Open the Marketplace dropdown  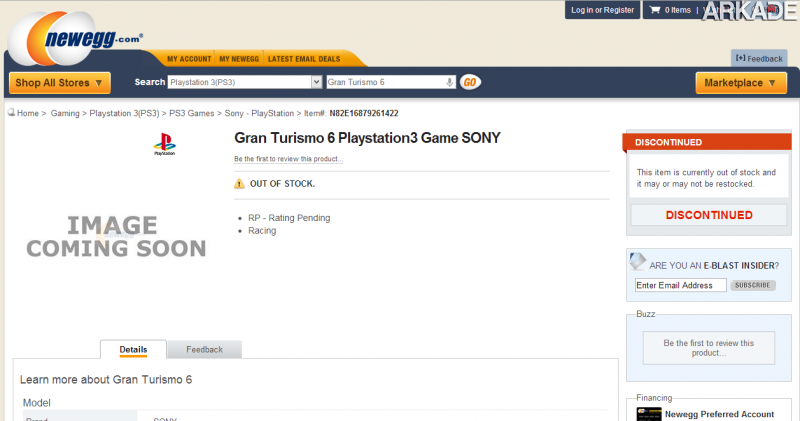[741, 83]
